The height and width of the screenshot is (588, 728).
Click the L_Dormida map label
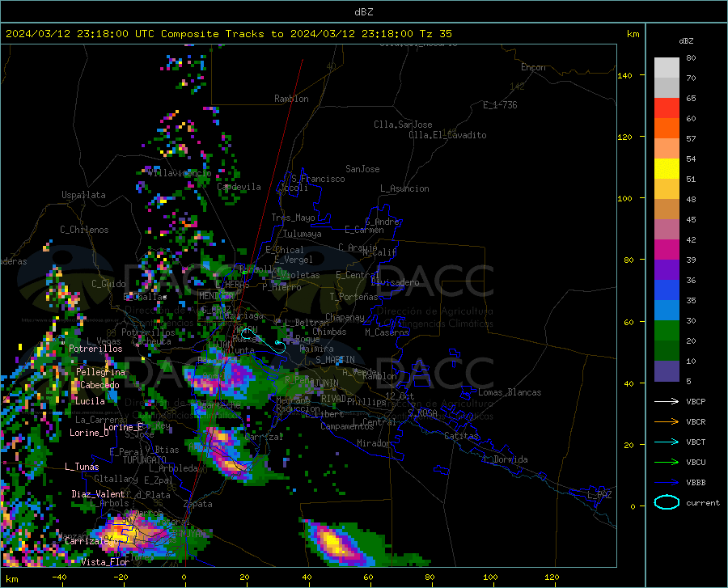tap(505, 459)
